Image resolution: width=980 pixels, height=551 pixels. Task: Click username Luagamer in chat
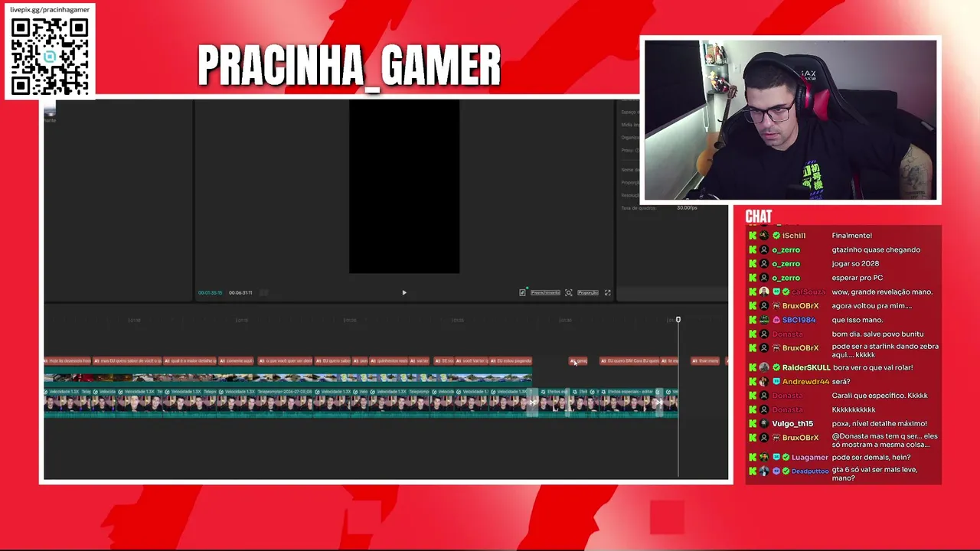pyautogui.click(x=810, y=458)
